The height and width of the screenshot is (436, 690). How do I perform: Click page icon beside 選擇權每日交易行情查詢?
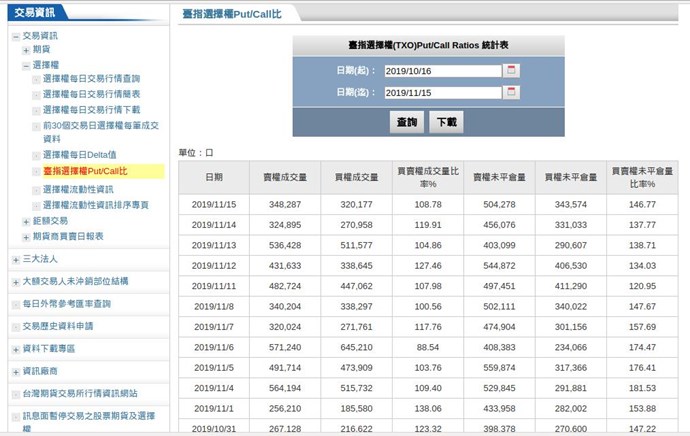tap(36, 79)
